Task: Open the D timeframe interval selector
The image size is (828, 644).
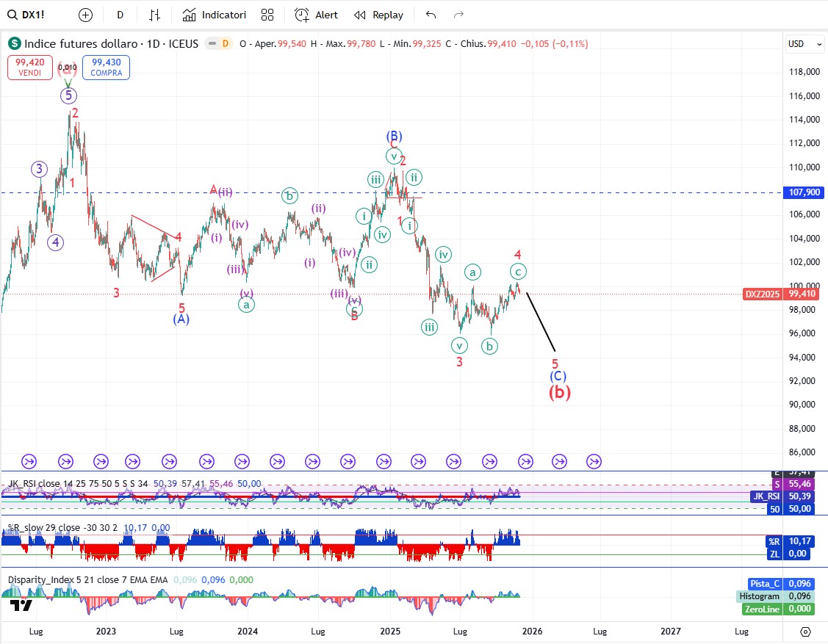Action: point(120,15)
